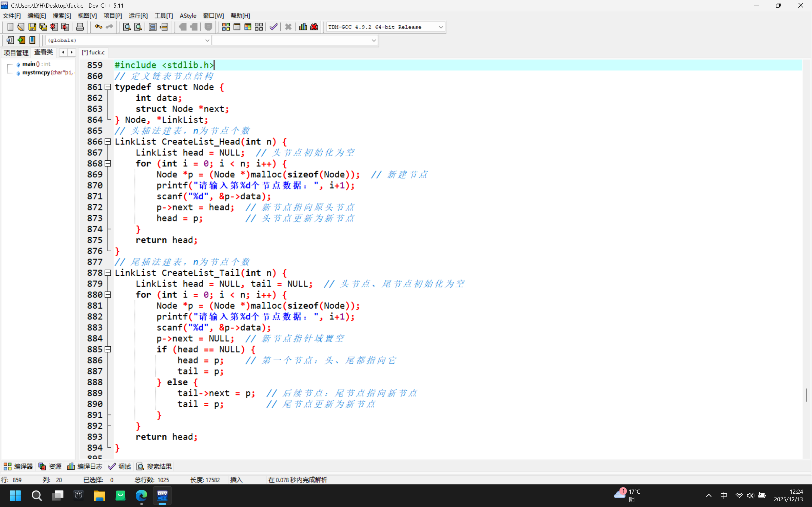This screenshot has width=812, height=507.
Task: Open the TDM-GCC compiler selection dropdown
Action: [x=441, y=27]
